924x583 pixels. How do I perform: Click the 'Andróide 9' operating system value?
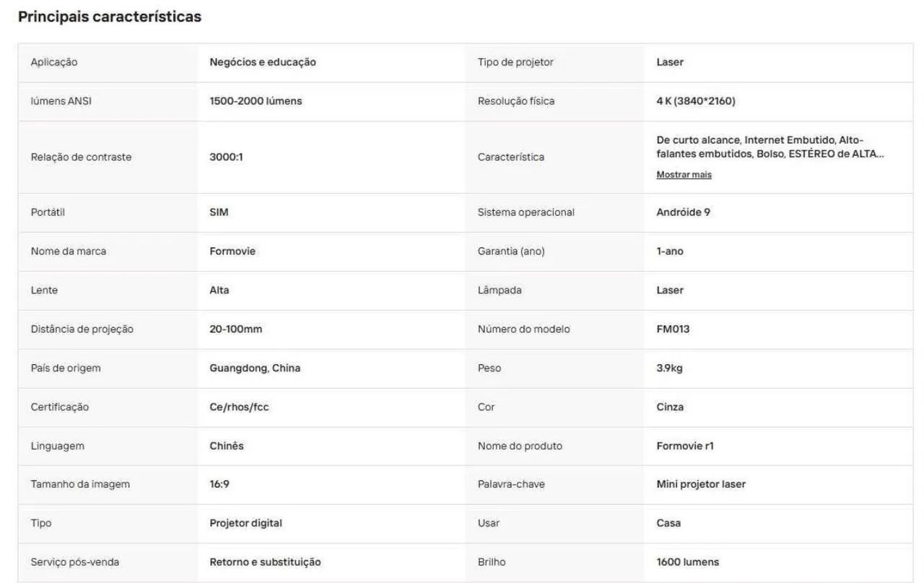click(683, 212)
